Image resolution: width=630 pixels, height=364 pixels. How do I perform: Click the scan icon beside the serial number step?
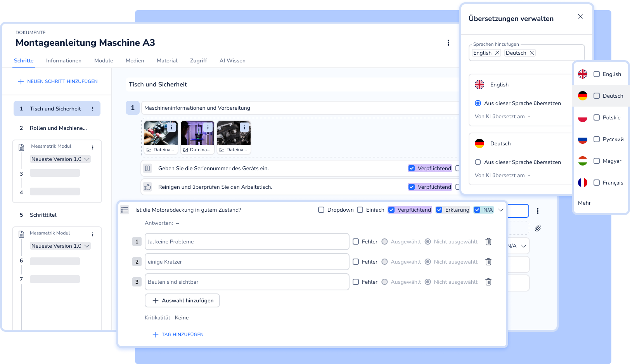coord(148,168)
